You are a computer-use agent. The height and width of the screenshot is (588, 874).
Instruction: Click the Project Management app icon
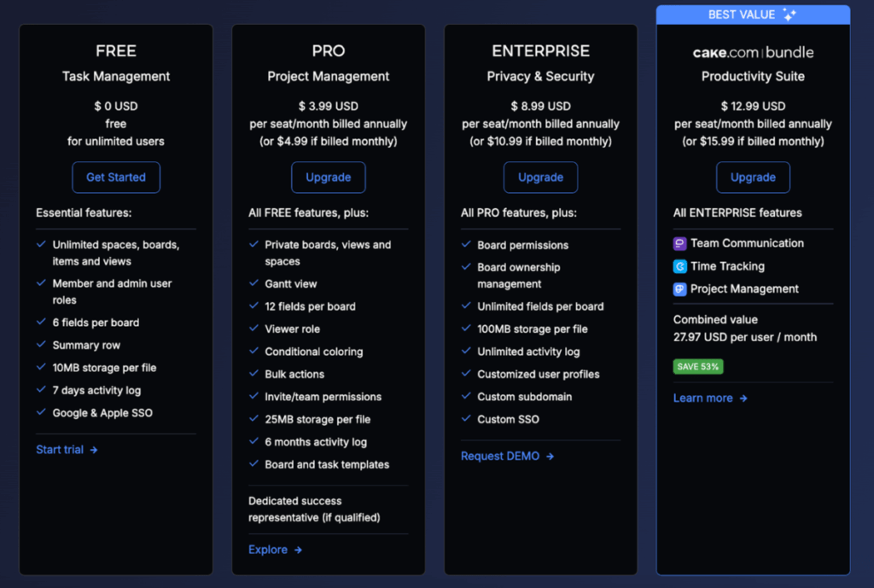coord(680,289)
